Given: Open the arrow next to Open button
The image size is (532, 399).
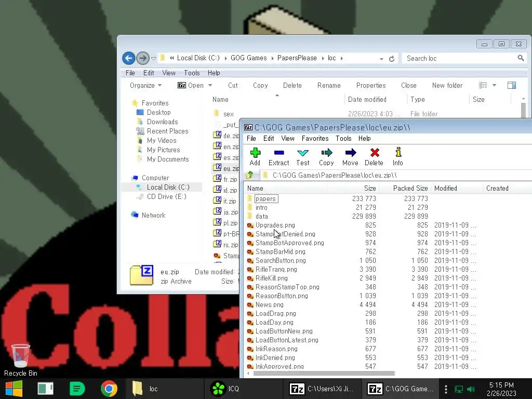Looking at the screenshot, I should tap(210, 86).
